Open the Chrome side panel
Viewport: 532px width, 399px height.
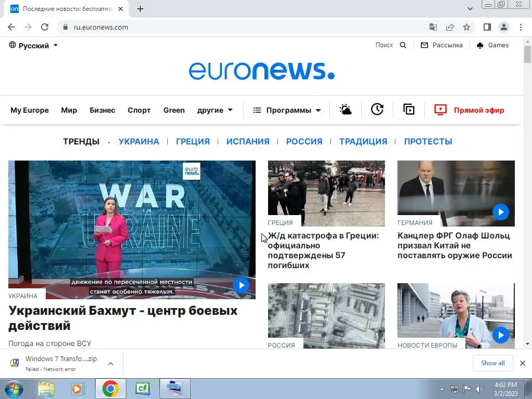tap(487, 27)
